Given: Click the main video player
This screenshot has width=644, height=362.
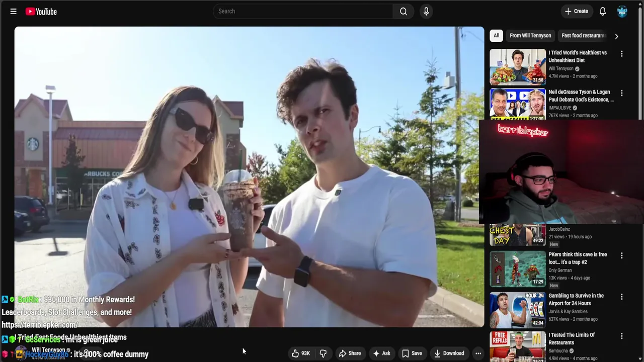Looking at the screenshot, I should [x=249, y=177].
